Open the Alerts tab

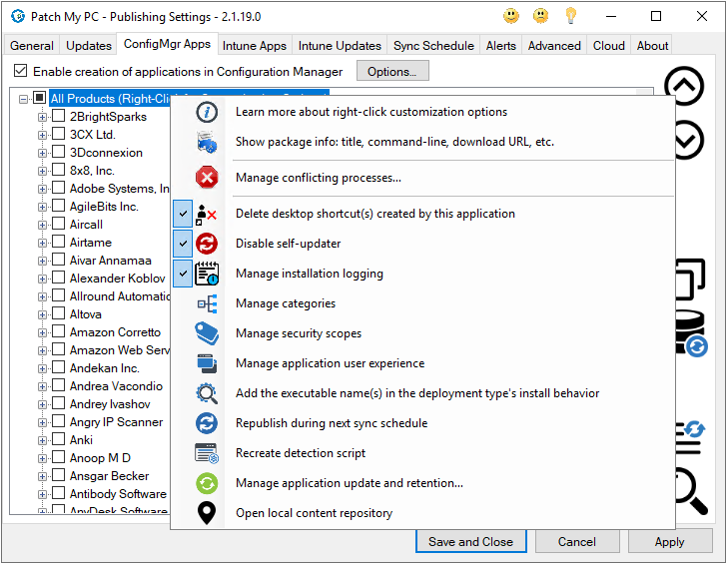[x=501, y=46]
